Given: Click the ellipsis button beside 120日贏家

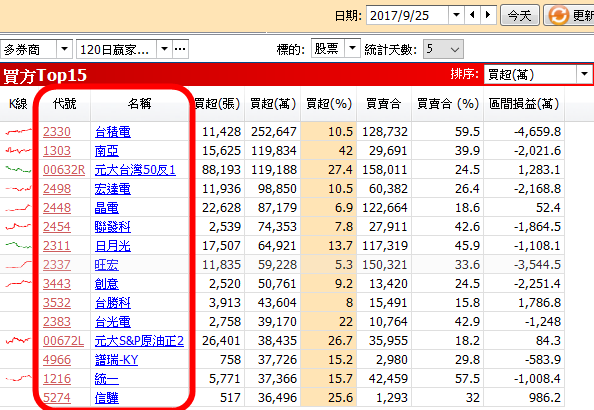Looking at the screenshot, I should [180, 49].
